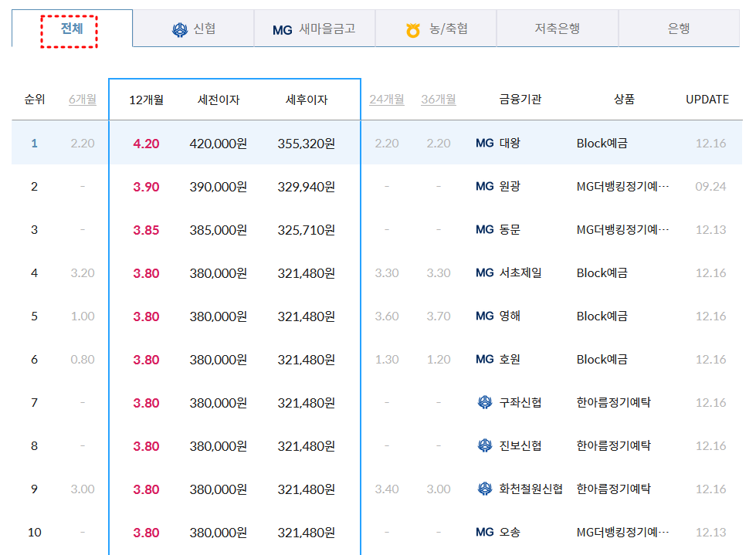Click the 12개월 column header
Screen dimensions: 756x555
[146, 100]
